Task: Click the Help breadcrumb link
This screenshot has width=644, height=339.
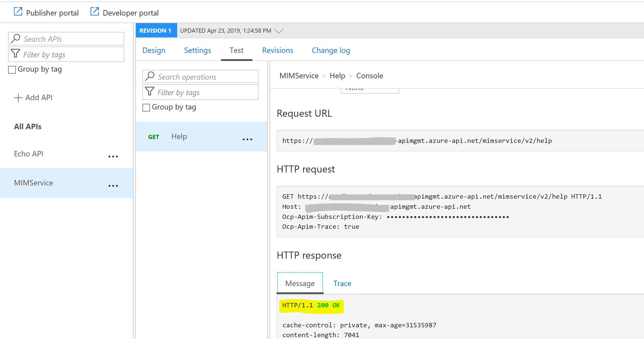Action: coord(337,76)
